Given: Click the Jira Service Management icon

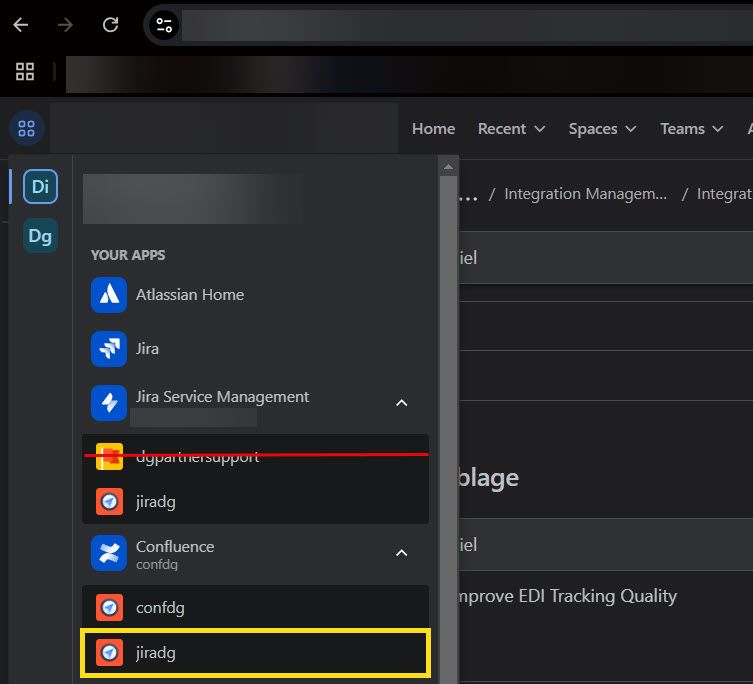Looking at the screenshot, I should pos(109,403).
